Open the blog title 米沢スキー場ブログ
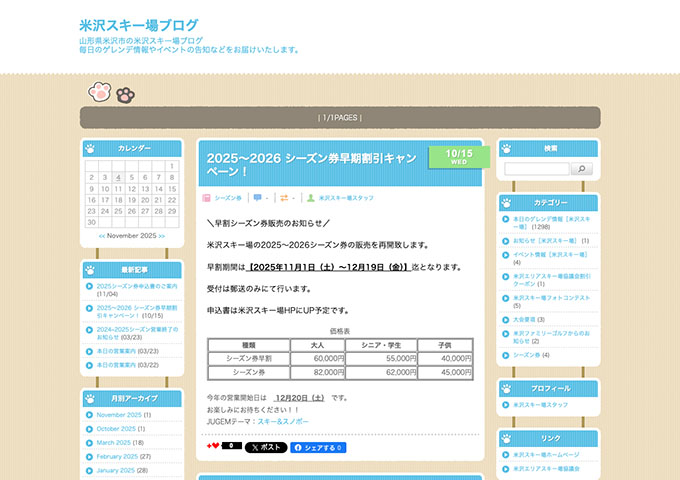The width and height of the screenshot is (680, 480). 139,25
